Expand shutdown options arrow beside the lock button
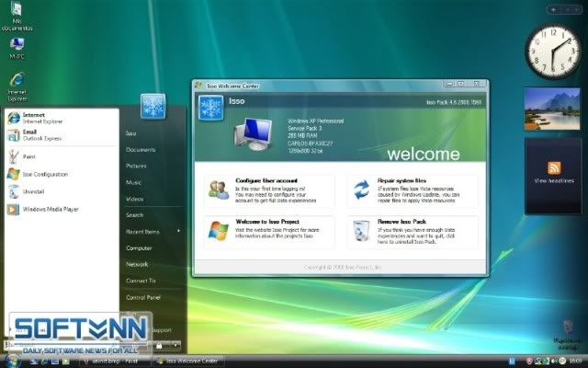588x368 pixels. tap(175, 346)
